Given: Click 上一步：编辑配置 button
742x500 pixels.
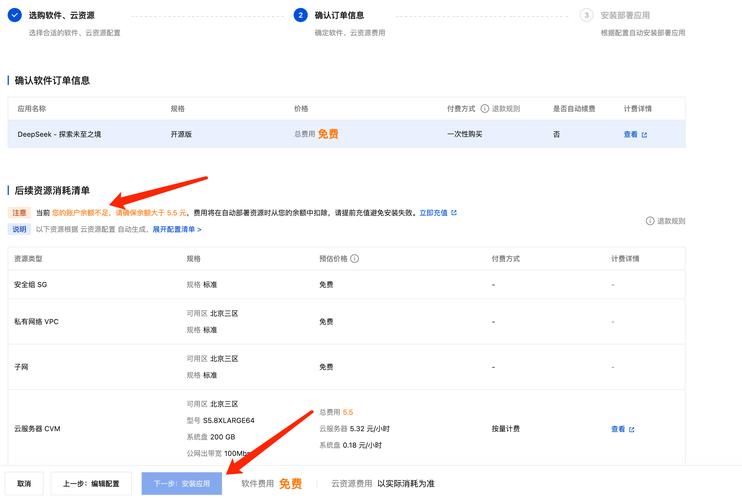Looking at the screenshot, I should (91, 484).
